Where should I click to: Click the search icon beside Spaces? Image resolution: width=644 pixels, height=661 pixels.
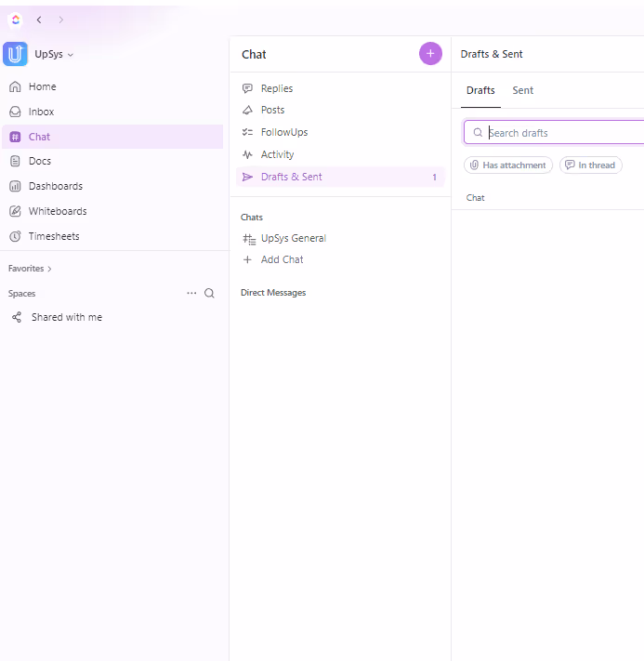point(209,293)
